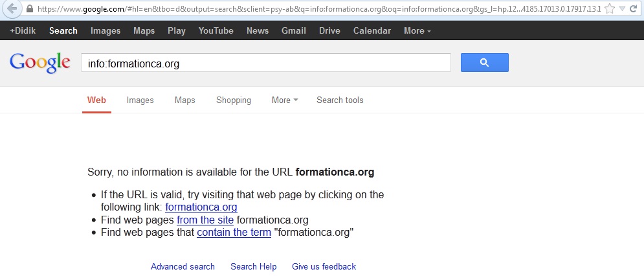Expand the More dropdown under search box
The width and height of the screenshot is (644, 276).
coord(285,100)
